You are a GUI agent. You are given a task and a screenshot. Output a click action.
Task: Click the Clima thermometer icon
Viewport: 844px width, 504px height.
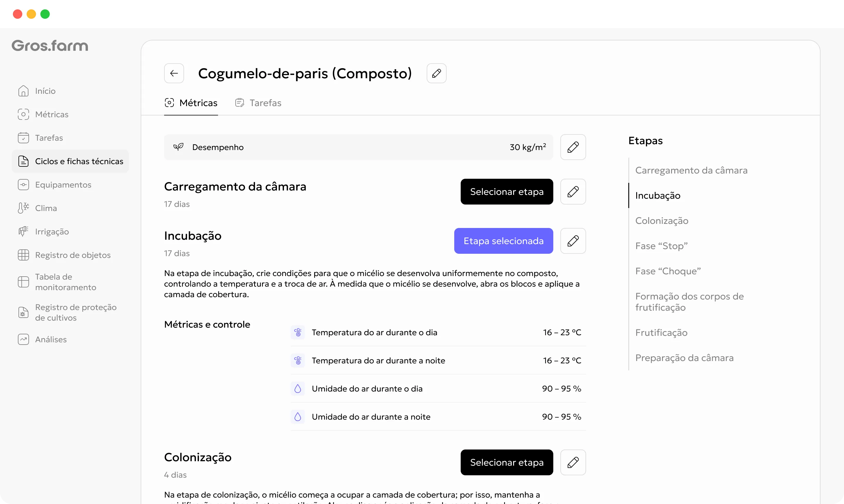(23, 208)
